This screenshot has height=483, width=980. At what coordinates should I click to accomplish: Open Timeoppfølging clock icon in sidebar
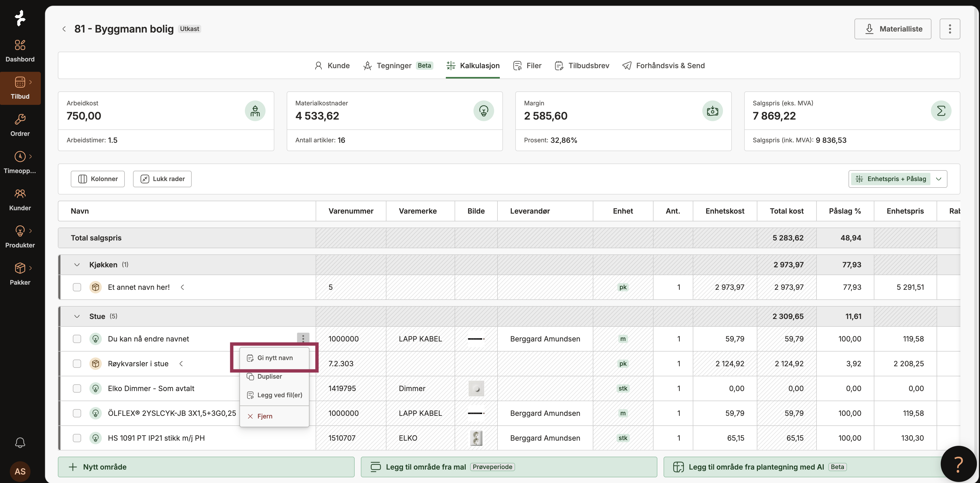(x=20, y=156)
